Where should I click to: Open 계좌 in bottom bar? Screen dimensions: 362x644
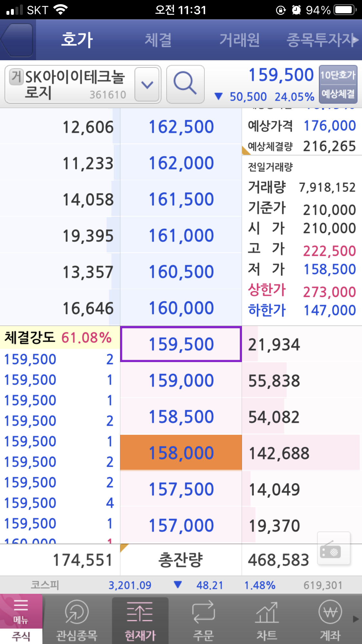click(330, 620)
